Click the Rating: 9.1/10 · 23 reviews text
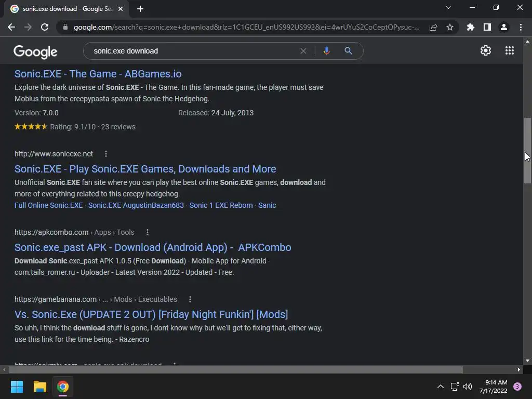532x399 pixels. coord(92,127)
